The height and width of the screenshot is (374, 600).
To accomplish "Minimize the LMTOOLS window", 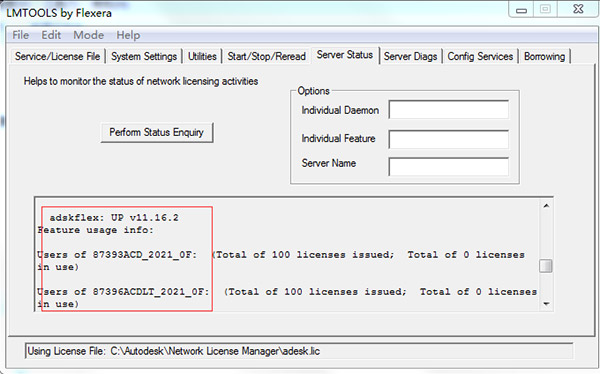I will tap(522, 9).
